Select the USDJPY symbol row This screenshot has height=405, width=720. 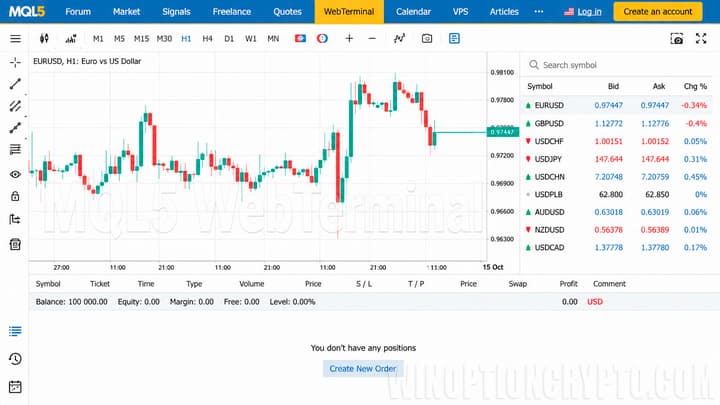617,159
